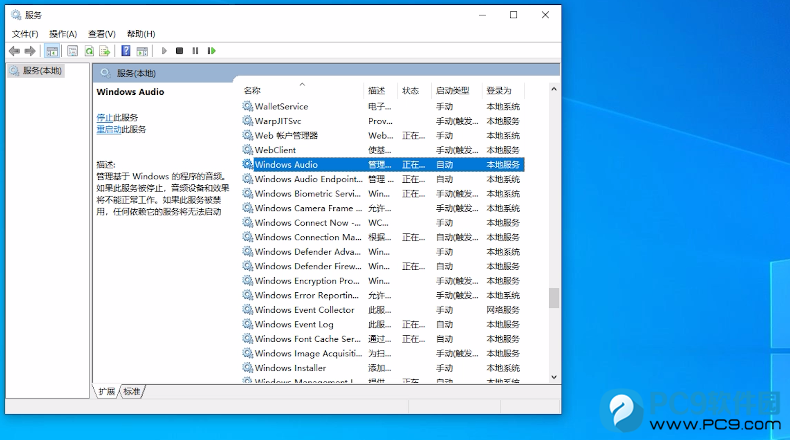Toggle show/hide console tree icon
Viewport: 790px width, 440px height.
point(52,51)
